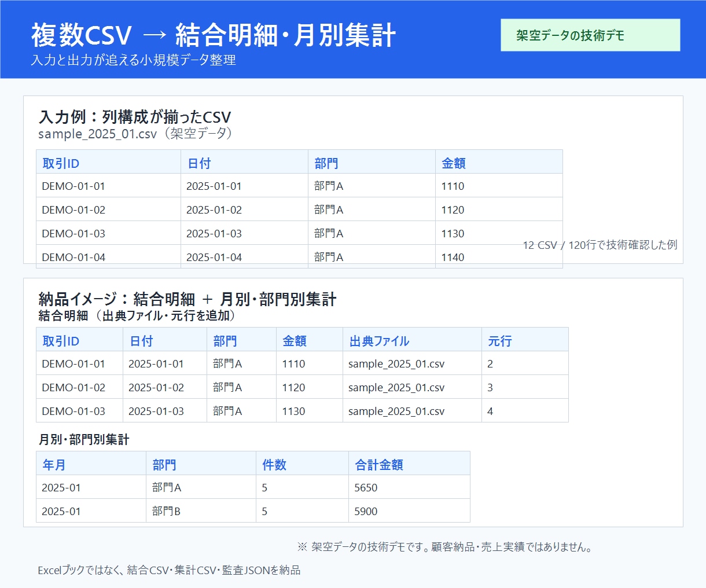Click total amount 5650
Image resolution: width=706 pixels, height=588 pixels.
point(366,488)
